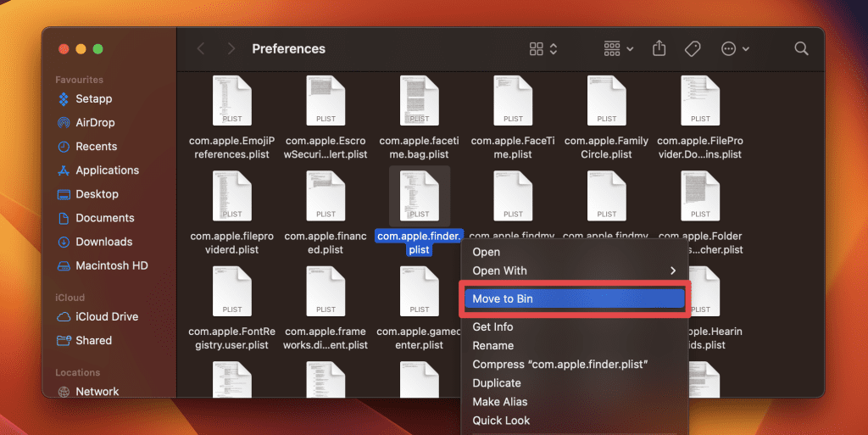Open Recents in the sidebar

click(87, 147)
